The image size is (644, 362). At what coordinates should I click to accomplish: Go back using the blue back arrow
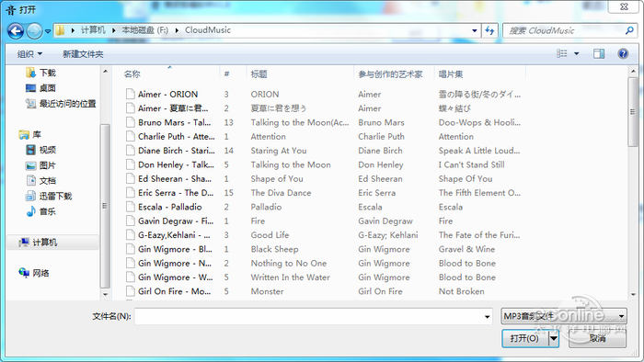(16, 30)
